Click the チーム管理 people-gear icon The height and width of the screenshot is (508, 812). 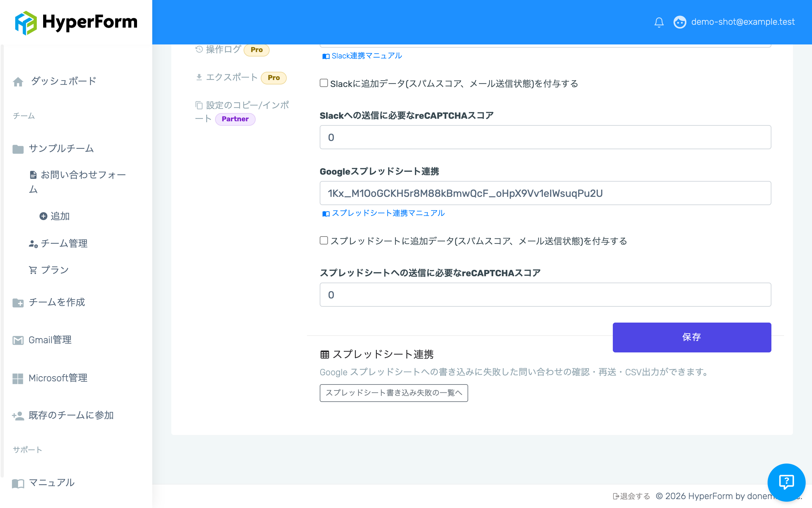33,244
